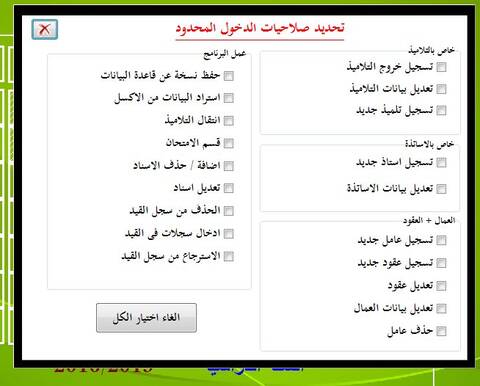
Task: Enable تعديل عقود permission
Action: click(441, 286)
